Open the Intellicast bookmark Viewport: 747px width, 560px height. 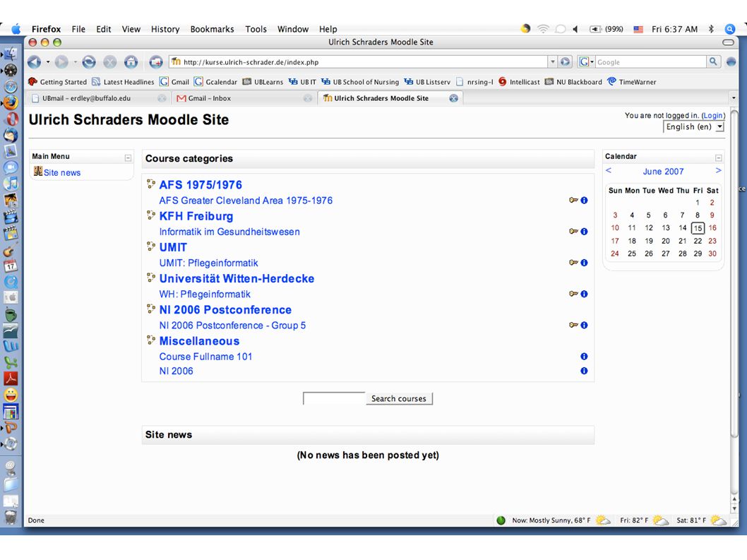519,82
